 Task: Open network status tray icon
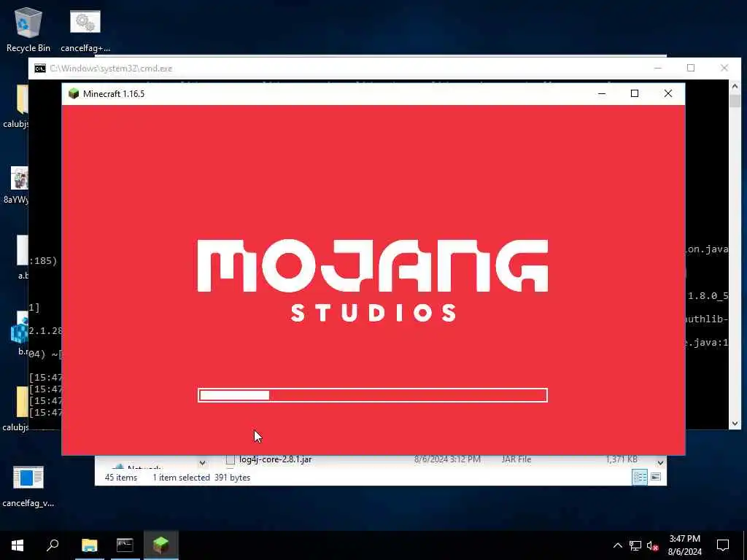(x=635, y=545)
